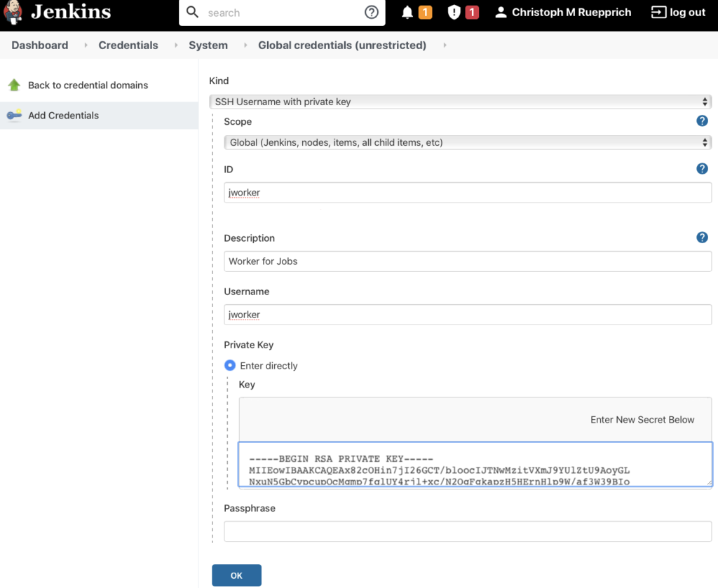The width and height of the screenshot is (718, 588).
Task: Click the green up-arrow back icon
Action: (x=14, y=85)
